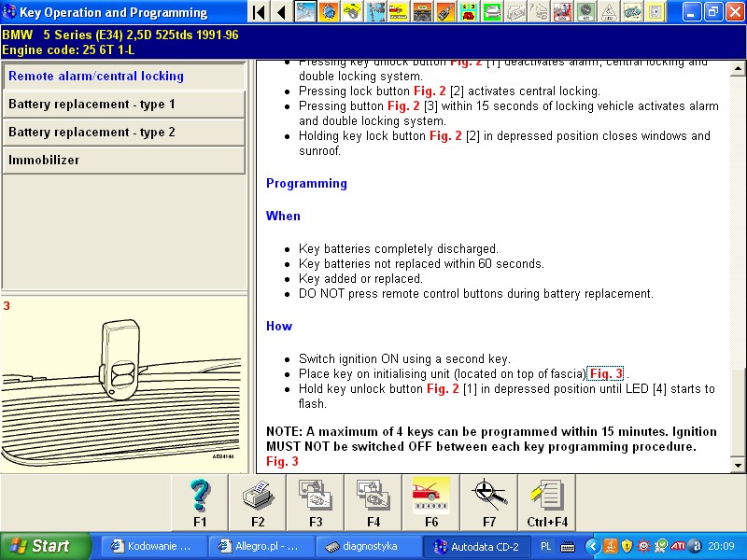Viewport: 747px width, 560px height.
Task: Click the greyed wiring diagram toolbar icon
Action: pyautogui.click(x=515, y=12)
